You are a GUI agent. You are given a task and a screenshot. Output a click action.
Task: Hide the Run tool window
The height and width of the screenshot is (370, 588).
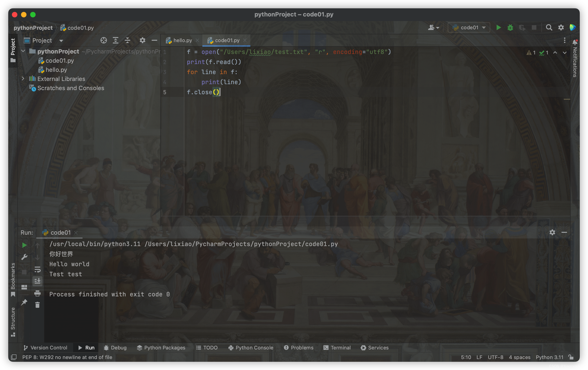(564, 232)
